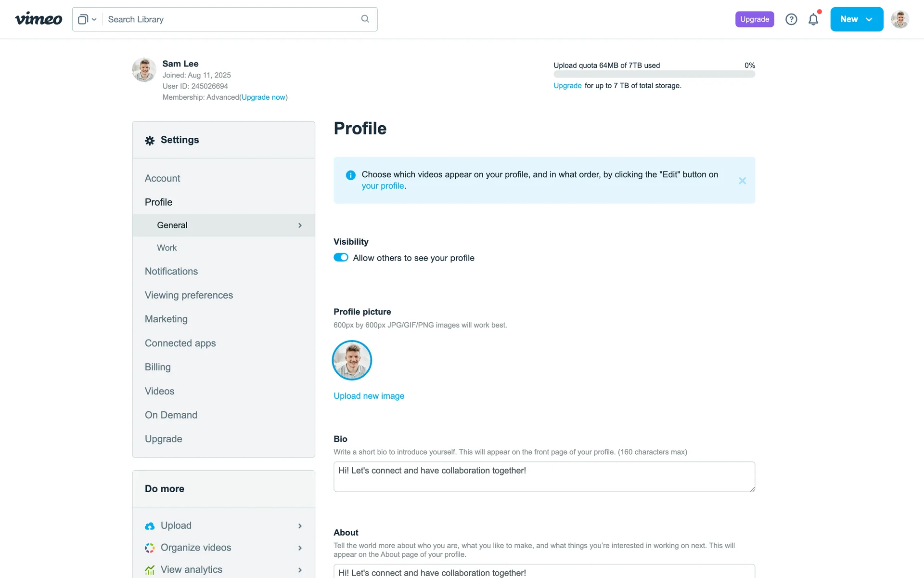Click the upload quota progress bar
Screen dimensions: 924x578
654,75
